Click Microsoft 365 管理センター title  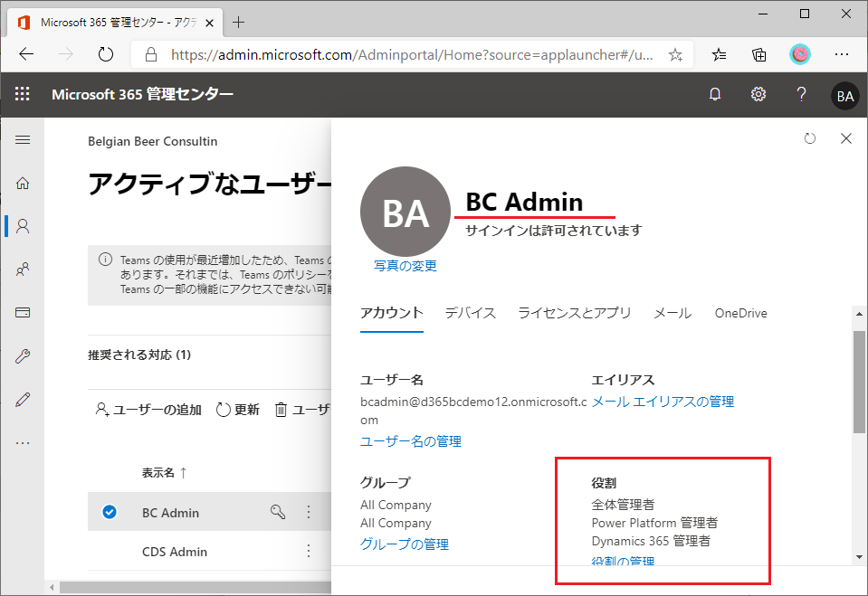pos(142,94)
